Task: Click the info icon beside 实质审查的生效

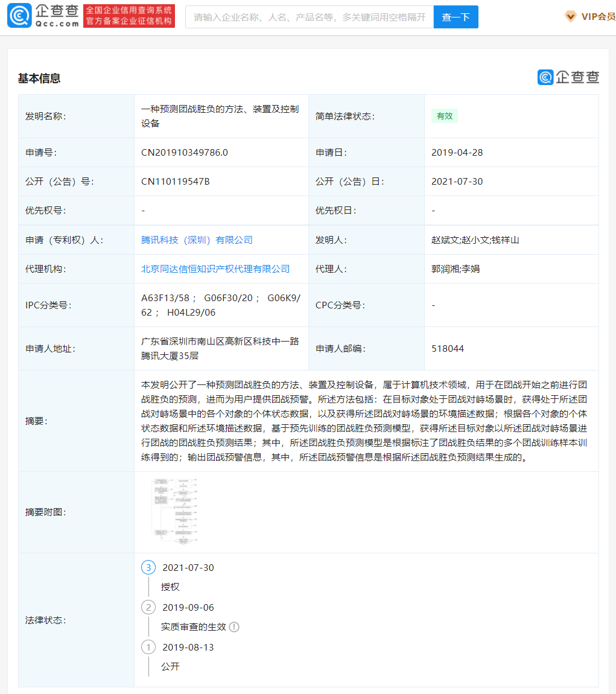Action: pos(234,627)
